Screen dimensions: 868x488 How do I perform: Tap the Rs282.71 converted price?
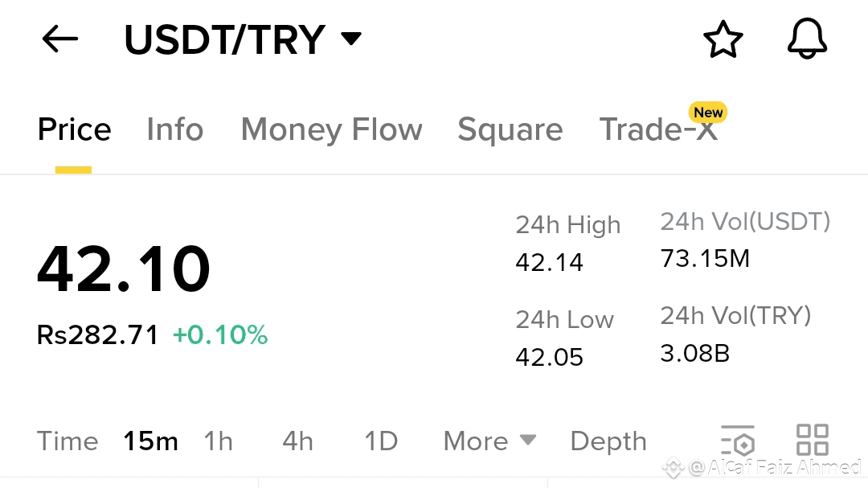(x=98, y=334)
